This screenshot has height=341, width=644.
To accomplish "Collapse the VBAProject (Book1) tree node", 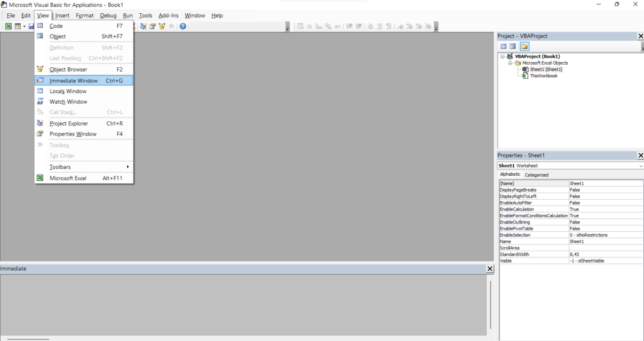I will (x=502, y=57).
